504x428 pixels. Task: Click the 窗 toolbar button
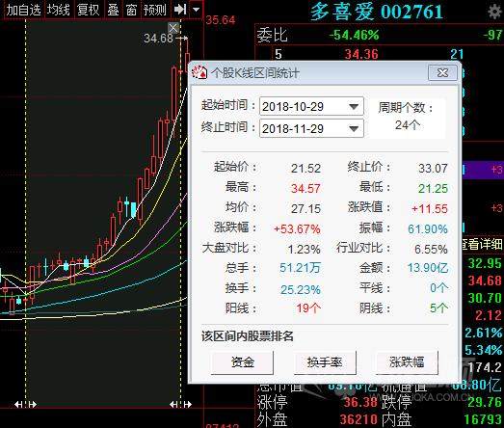pos(131,10)
